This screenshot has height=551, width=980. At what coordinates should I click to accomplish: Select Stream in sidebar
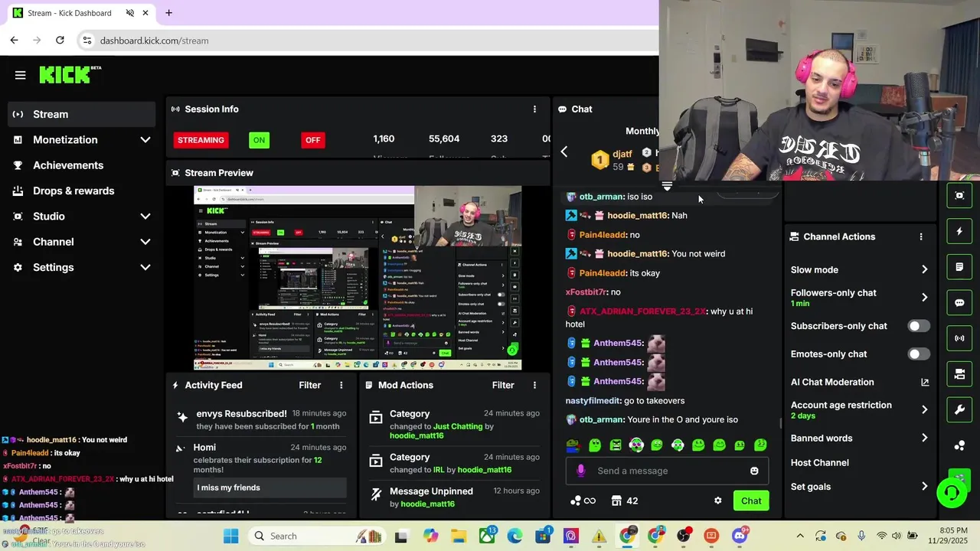click(x=81, y=114)
